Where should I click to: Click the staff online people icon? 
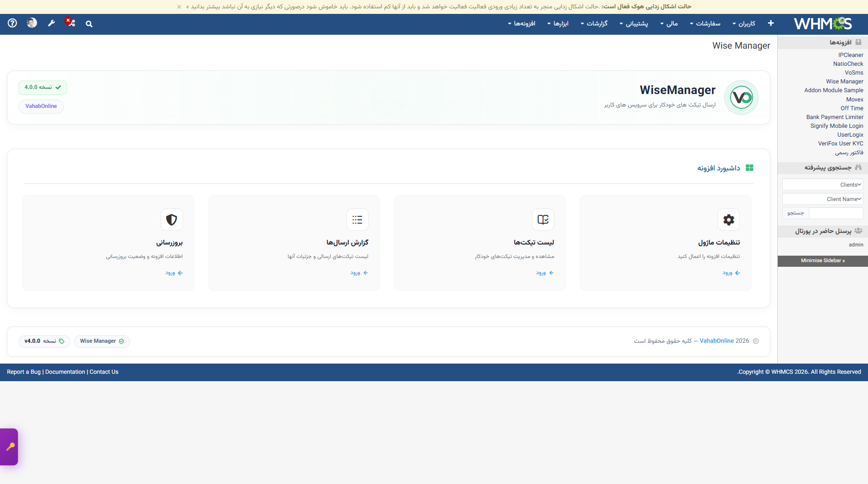point(858,231)
